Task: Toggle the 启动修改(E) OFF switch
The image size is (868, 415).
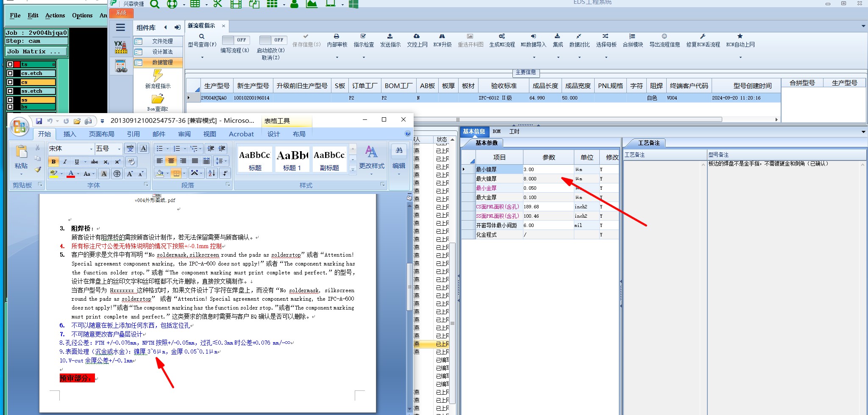Action: (x=273, y=40)
